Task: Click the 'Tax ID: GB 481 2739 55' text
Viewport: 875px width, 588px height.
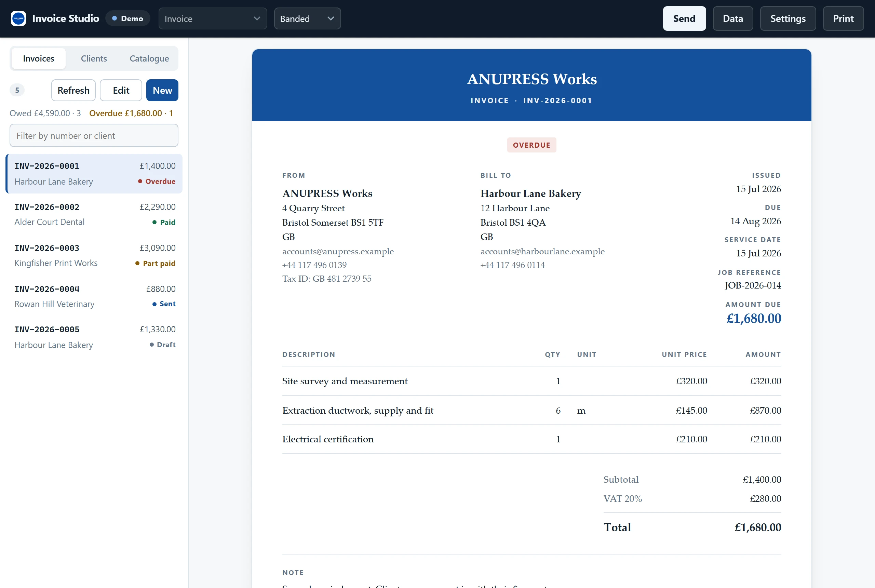Action: [x=326, y=279]
